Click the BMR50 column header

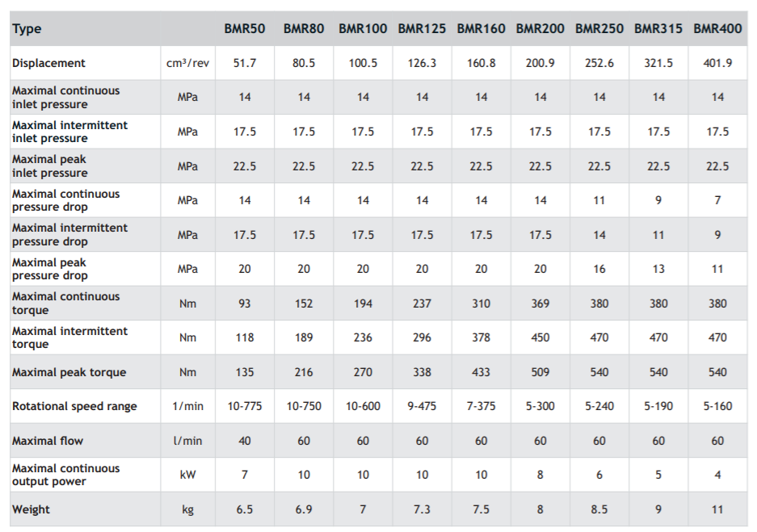[244, 29]
